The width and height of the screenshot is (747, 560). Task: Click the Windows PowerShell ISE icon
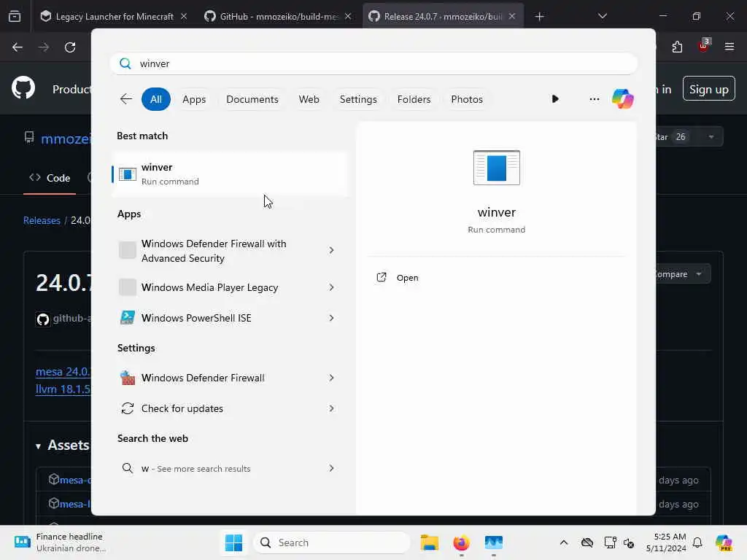pyautogui.click(x=127, y=318)
